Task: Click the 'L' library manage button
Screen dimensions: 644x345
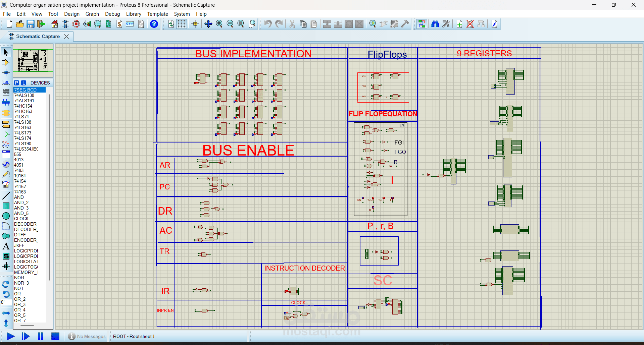Action: click(23, 83)
